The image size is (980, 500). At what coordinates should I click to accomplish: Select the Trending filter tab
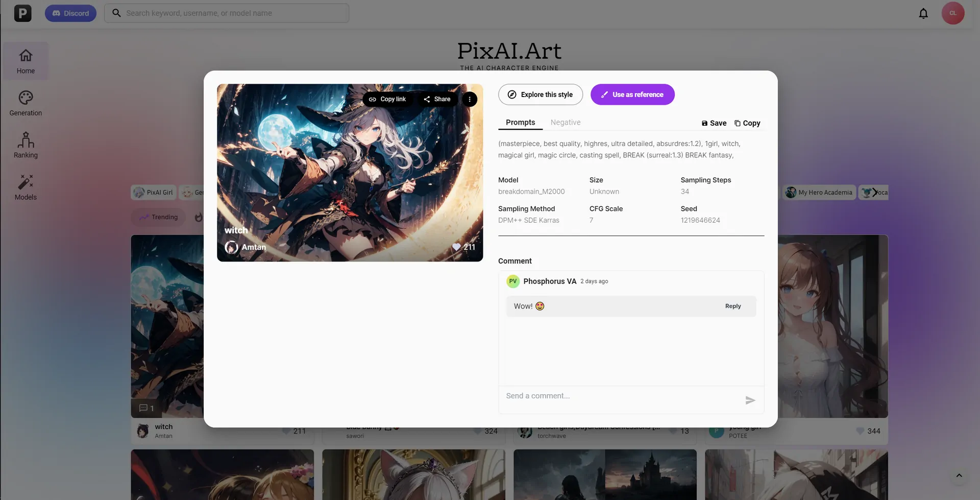tap(158, 217)
